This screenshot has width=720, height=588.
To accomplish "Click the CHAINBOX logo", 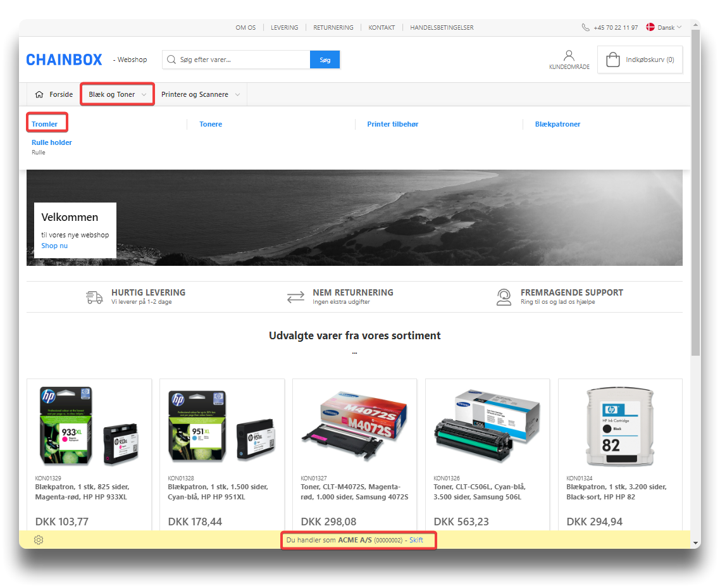I will tap(65, 59).
